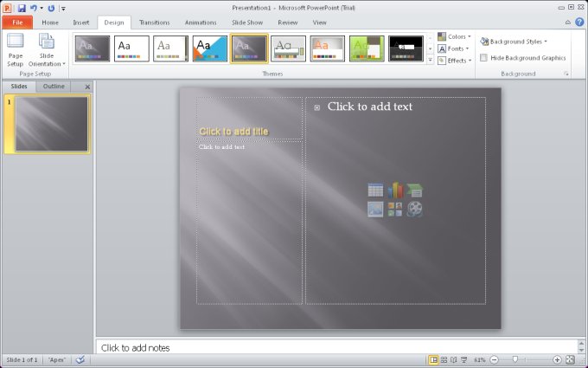Apply the green theme thumbnail

pyautogui.click(x=367, y=48)
